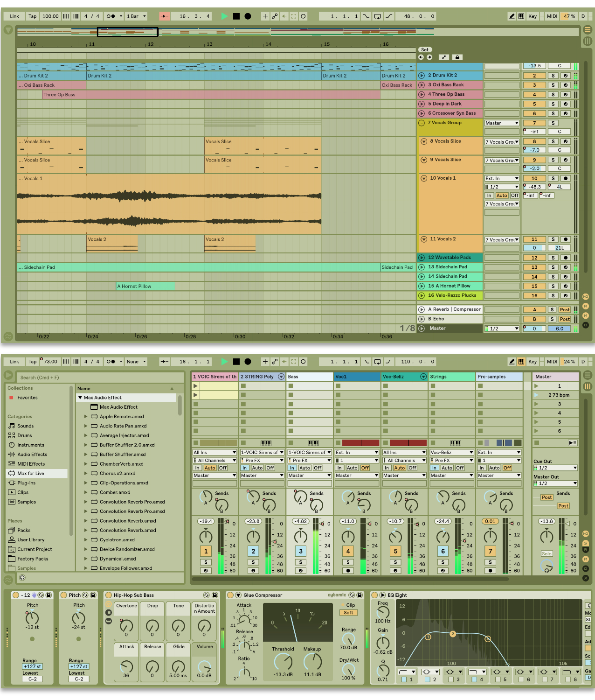
Task: Toggle EQ Eight filter band 4 checkbox
Action: point(475,679)
